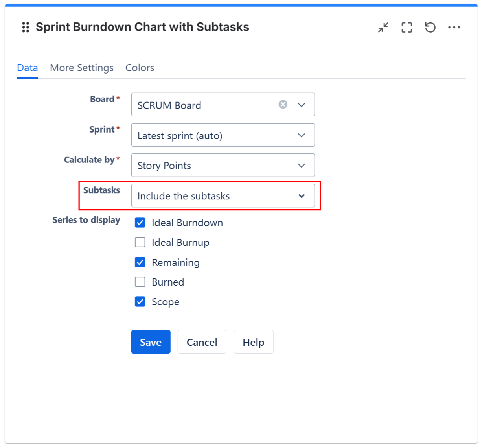Uncheck the Scope series

140,302
